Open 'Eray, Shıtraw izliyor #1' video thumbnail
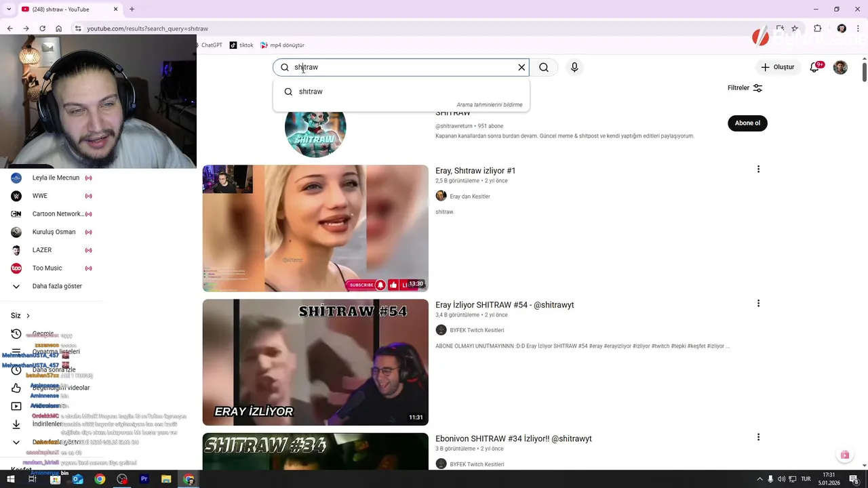The height and width of the screenshot is (488, 868). point(315,228)
